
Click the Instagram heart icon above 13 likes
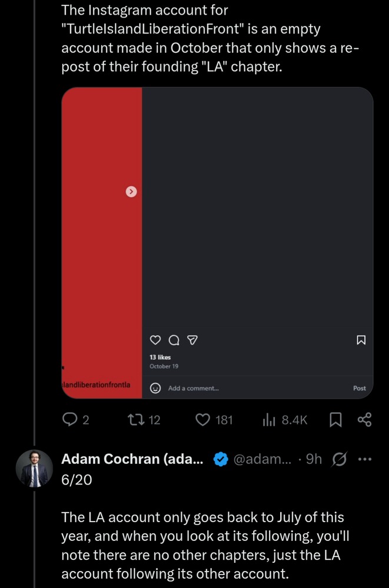click(155, 340)
